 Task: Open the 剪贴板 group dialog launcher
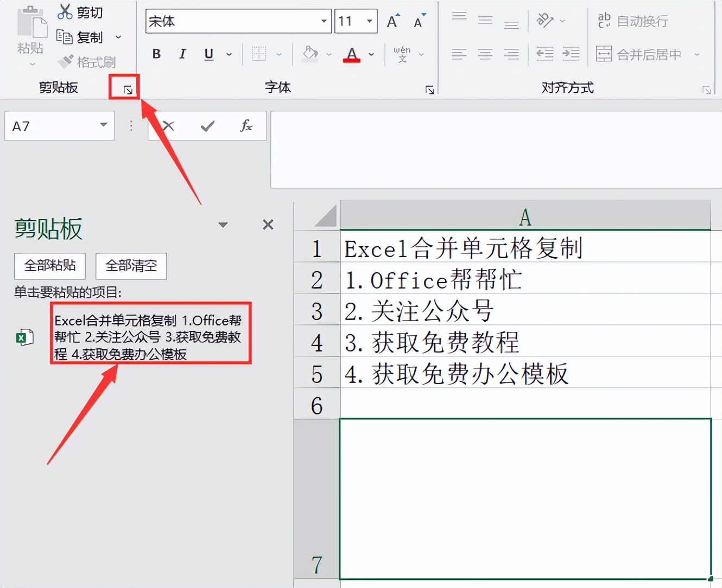click(x=128, y=90)
